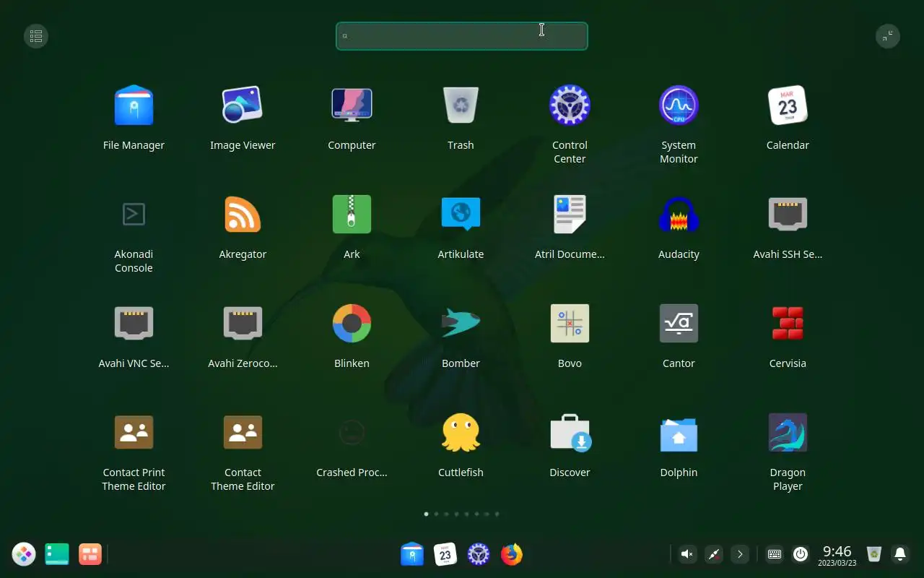The width and height of the screenshot is (924, 578).
Task: Launch Firefox from the dock
Action: 512,554
